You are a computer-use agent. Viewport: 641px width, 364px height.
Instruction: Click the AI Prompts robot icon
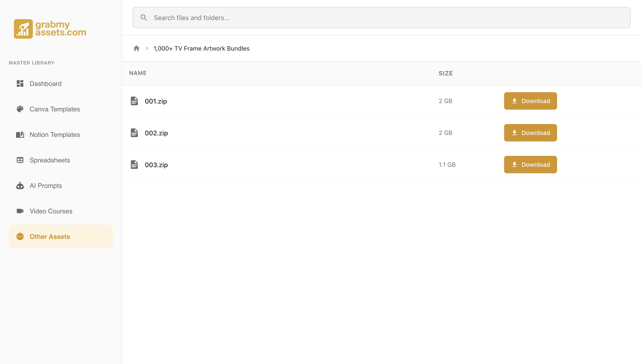(x=20, y=185)
